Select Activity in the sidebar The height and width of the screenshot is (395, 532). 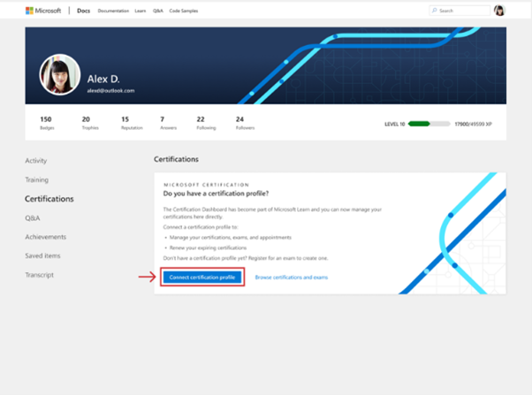(x=36, y=161)
